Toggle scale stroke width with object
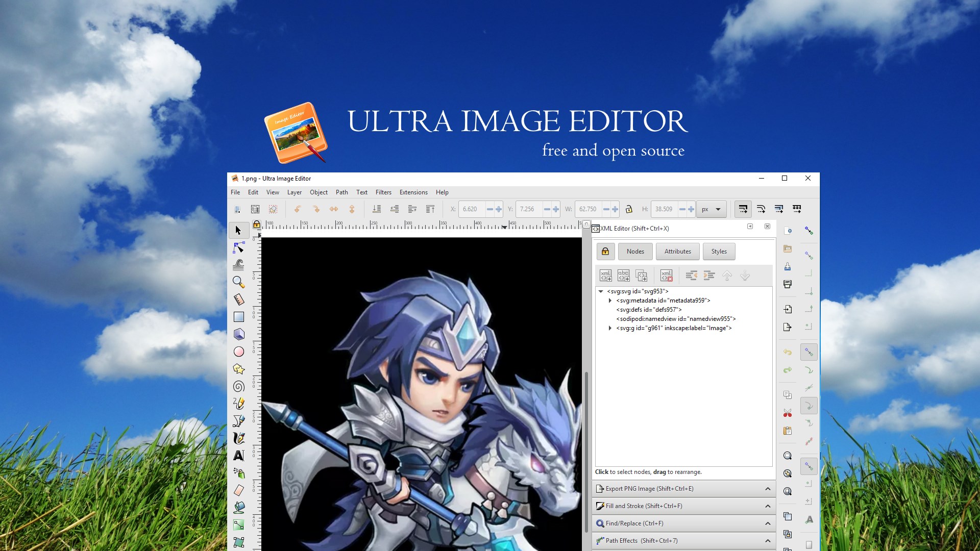The height and width of the screenshot is (551, 980). coord(743,209)
